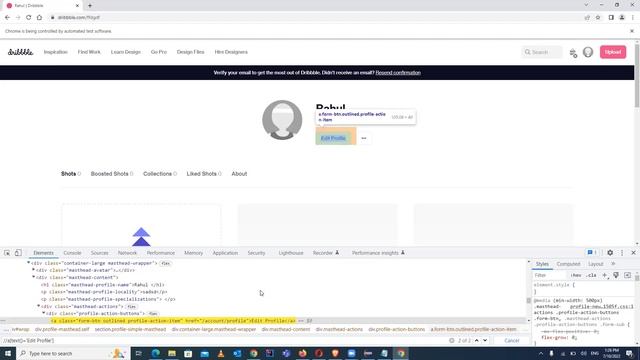
Task: Click the pink Upload button
Action: pyautogui.click(x=613, y=52)
